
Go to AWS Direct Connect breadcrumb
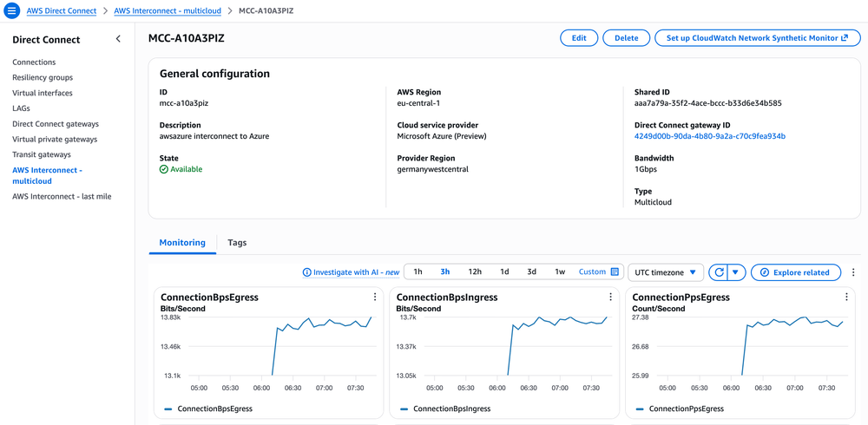[62, 11]
